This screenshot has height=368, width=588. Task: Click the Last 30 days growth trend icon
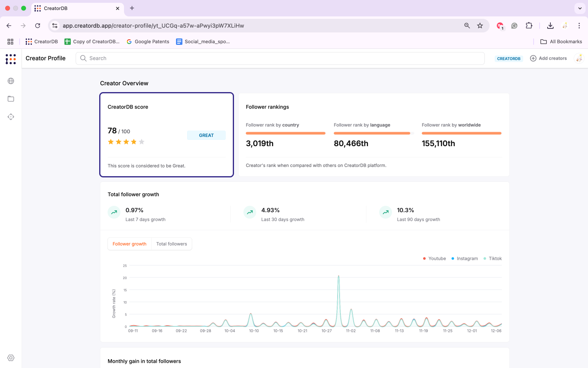pyautogui.click(x=250, y=212)
